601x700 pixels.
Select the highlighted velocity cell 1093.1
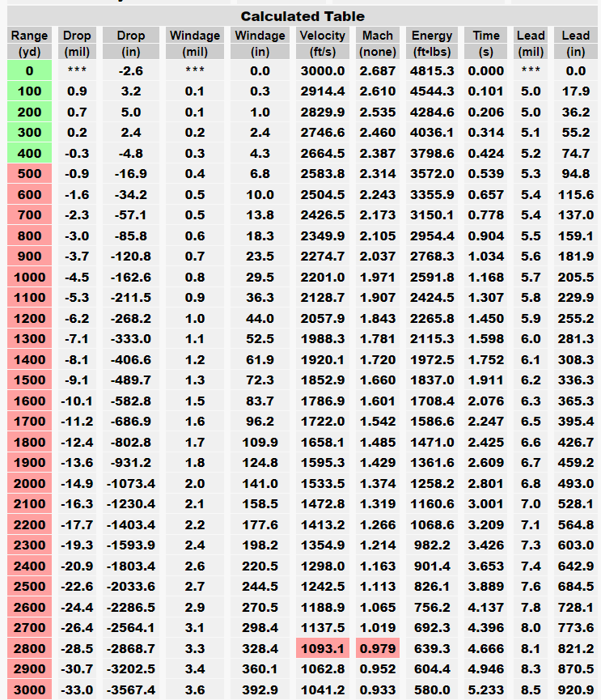coord(322,648)
